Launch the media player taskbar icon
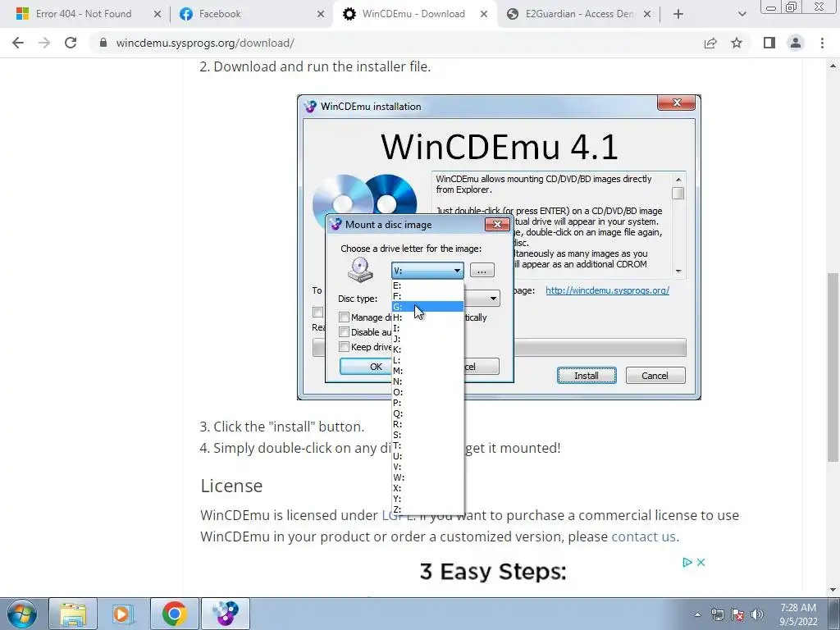 (123, 614)
